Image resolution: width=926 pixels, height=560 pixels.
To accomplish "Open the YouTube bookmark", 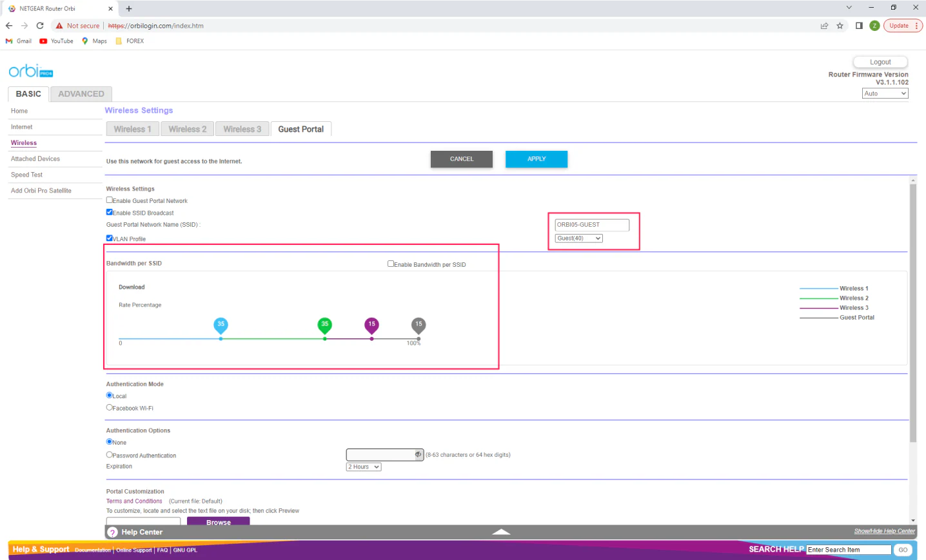I will click(56, 41).
